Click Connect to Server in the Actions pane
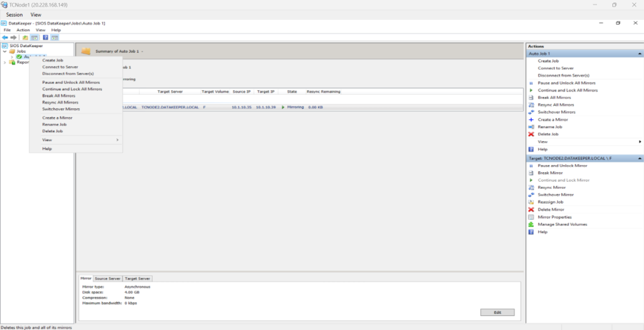The width and height of the screenshot is (644, 330). click(556, 68)
